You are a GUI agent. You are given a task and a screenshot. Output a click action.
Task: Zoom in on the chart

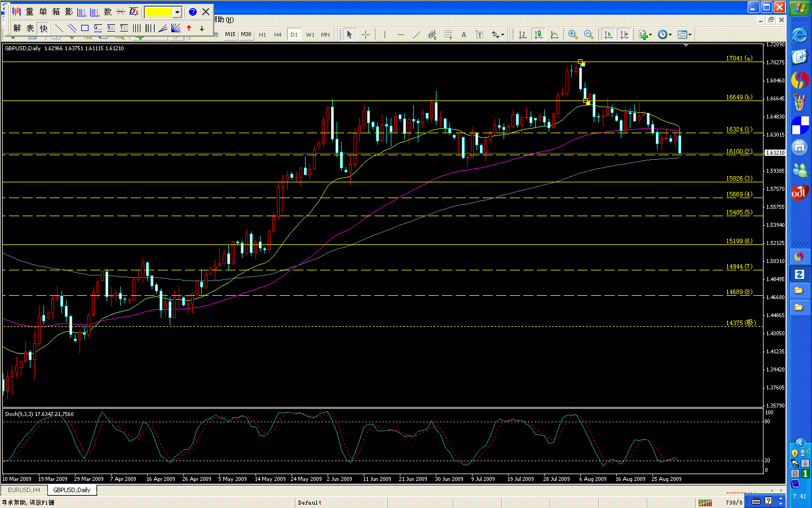[x=573, y=34]
